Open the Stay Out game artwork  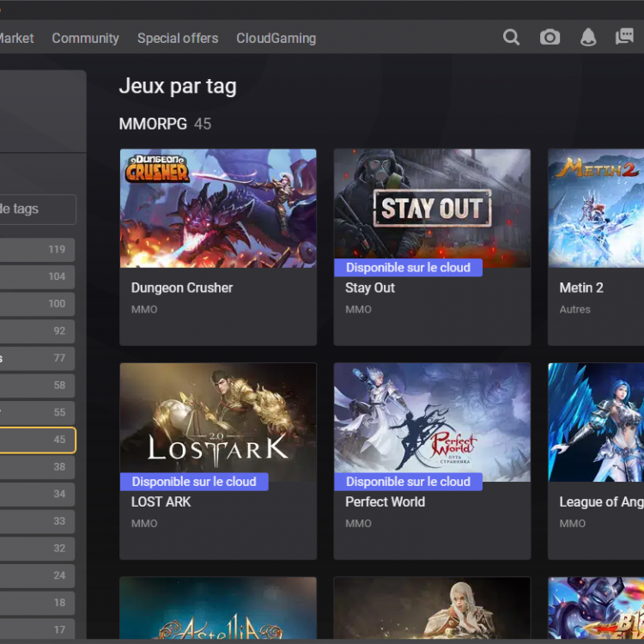pyautogui.click(x=432, y=209)
